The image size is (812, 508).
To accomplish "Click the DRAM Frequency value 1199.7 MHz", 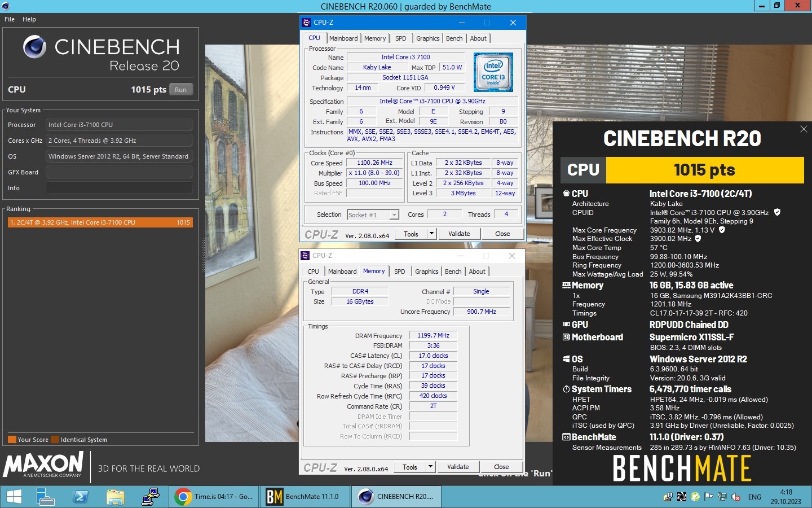I will pos(433,335).
